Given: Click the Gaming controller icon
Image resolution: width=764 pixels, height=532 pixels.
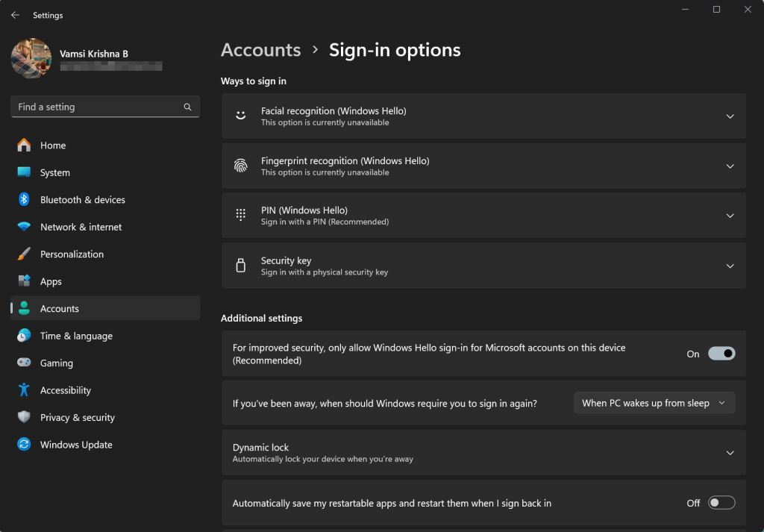Looking at the screenshot, I should tap(24, 363).
